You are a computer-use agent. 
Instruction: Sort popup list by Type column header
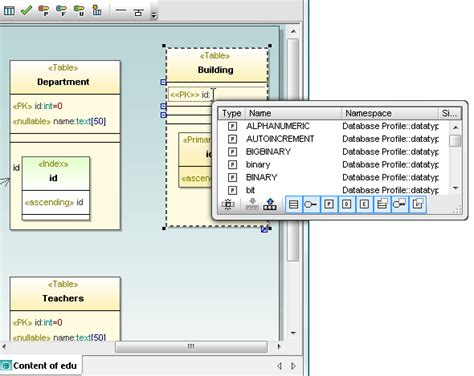(x=232, y=113)
